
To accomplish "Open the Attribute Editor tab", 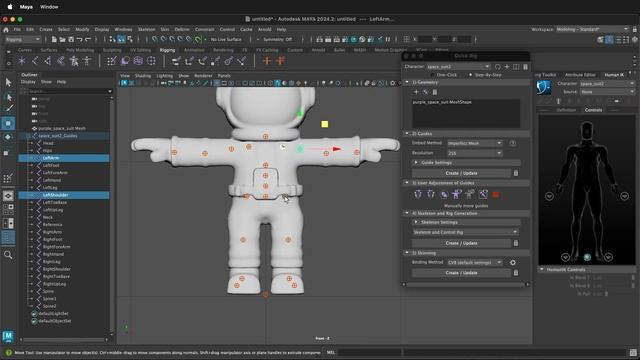I will 580,75.
